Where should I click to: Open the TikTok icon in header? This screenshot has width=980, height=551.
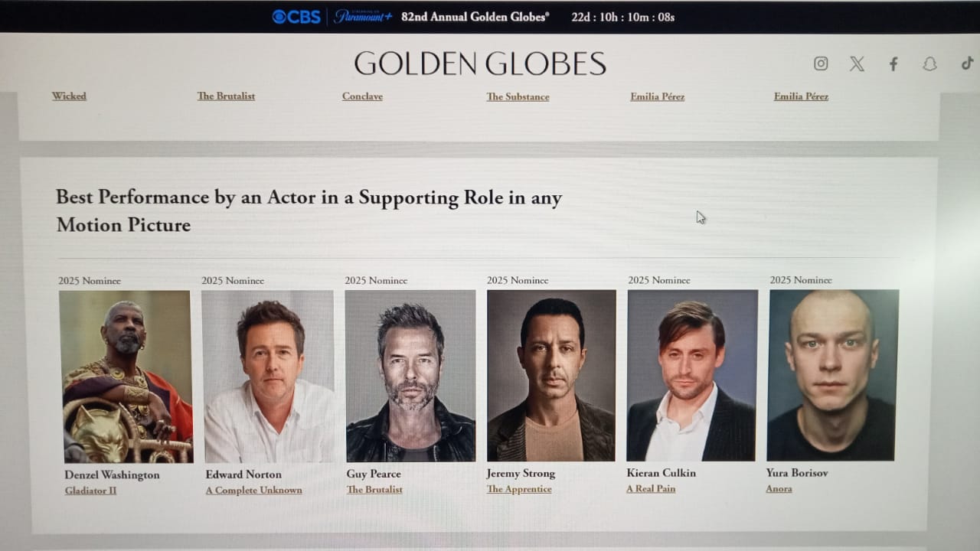(x=967, y=64)
